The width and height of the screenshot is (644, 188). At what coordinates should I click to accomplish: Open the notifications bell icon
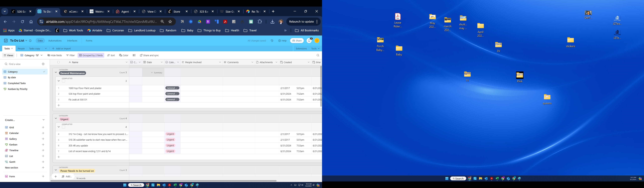(x=309, y=41)
